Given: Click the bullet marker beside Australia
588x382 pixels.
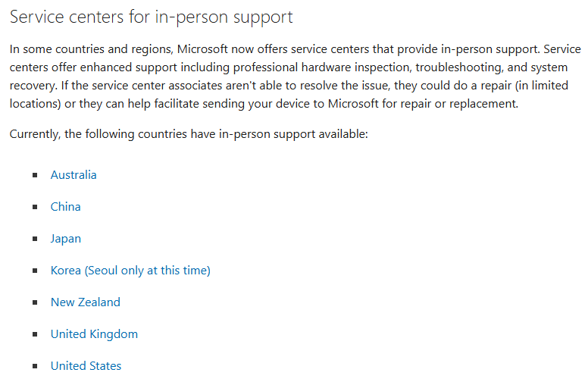Looking at the screenshot, I should click(35, 175).
